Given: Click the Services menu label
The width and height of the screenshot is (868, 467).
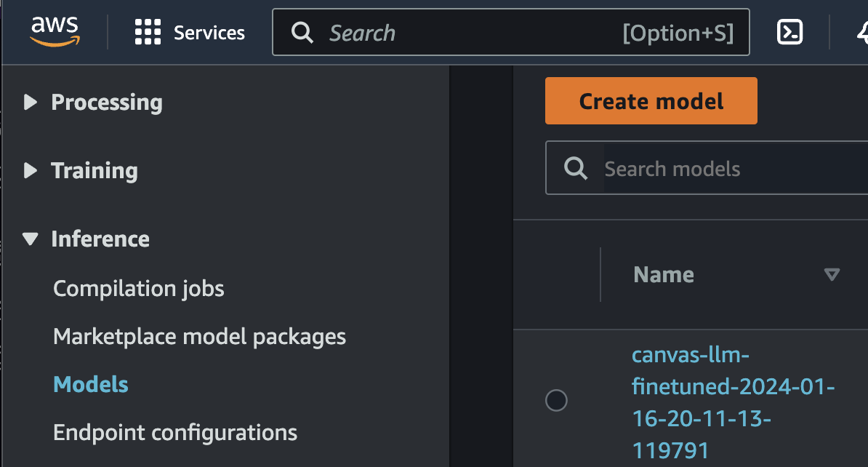Looking at the screenshot, I should [209, 33].
